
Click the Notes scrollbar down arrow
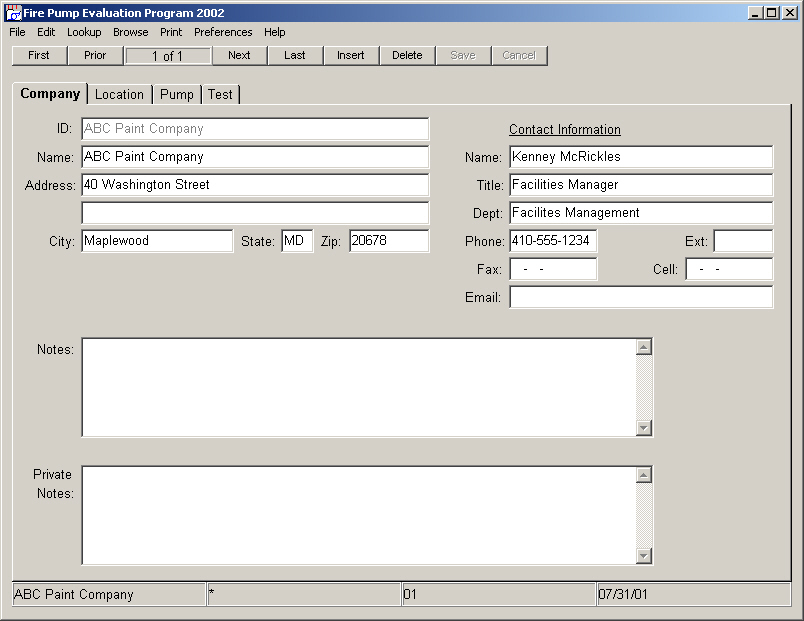click(x=644, y=428)
